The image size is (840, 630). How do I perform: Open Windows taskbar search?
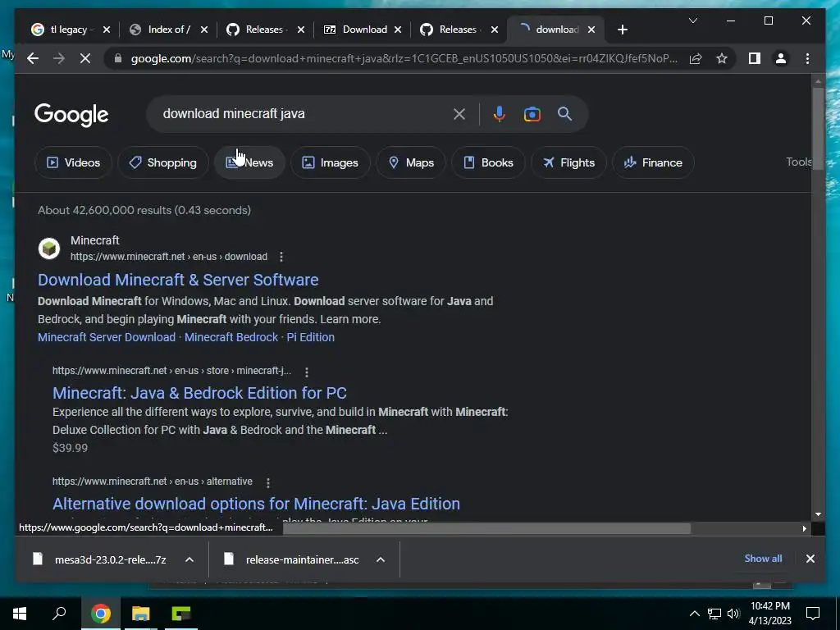[59, 614]
